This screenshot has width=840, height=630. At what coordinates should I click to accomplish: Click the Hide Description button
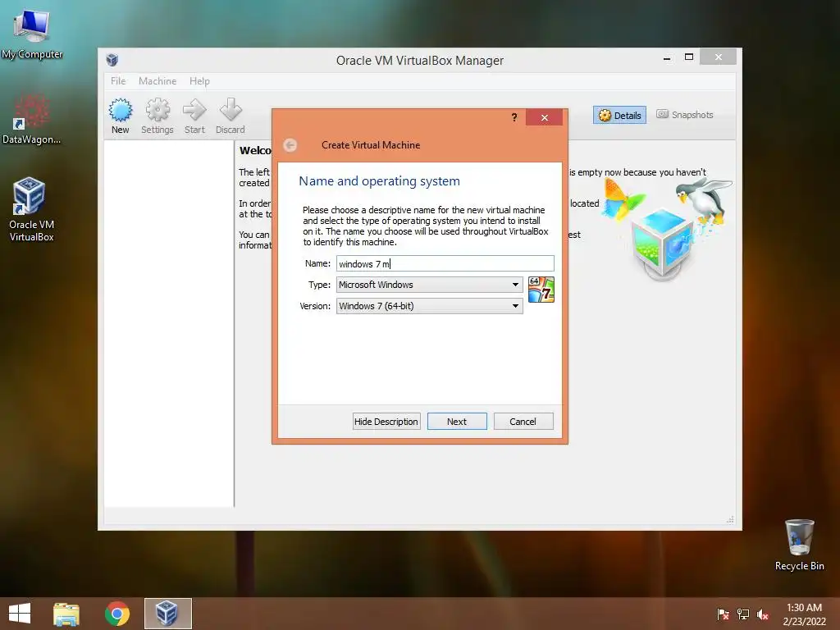pyautogui.click(x=386, y=422)
